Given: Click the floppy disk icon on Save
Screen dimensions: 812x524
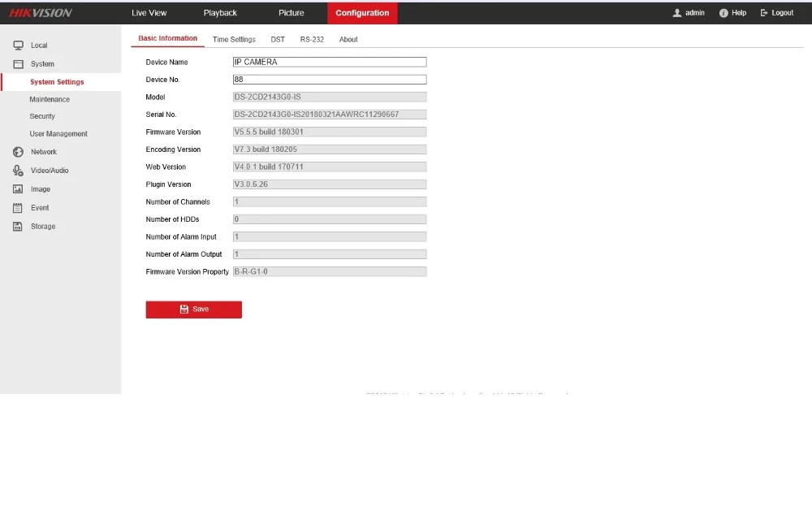Looking at the screenshot, I should point(184,310).
